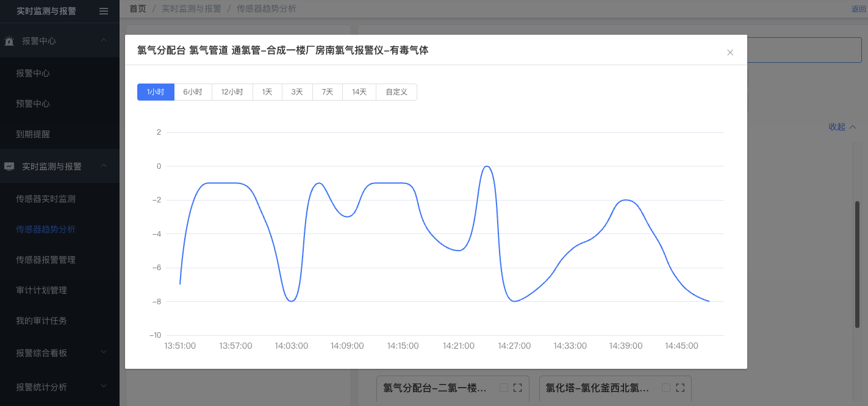
Task: Expand the 报警综合看板 submenu
Action: (x=104, y=352)
